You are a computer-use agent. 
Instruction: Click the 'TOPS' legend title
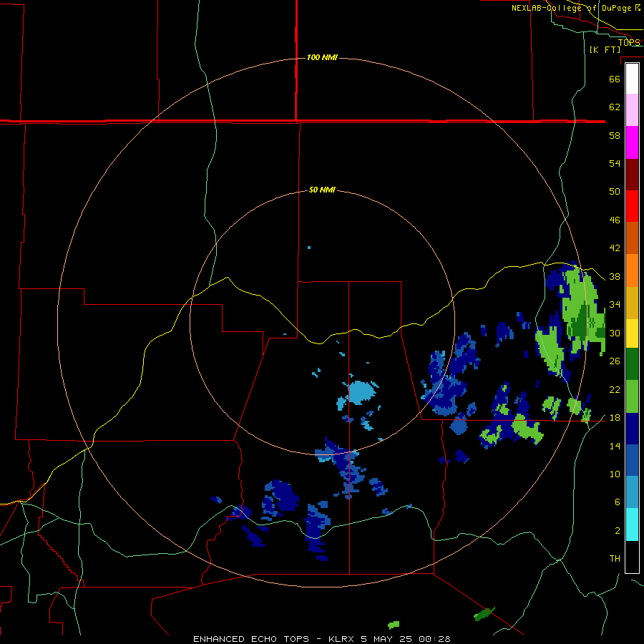(x=629, y=42)
